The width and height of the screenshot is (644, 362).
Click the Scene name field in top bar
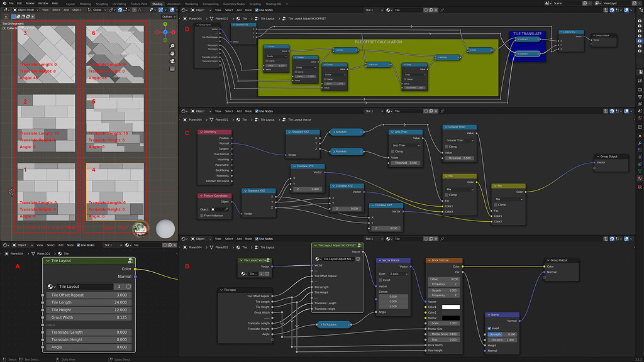click(x=566, y=3)
